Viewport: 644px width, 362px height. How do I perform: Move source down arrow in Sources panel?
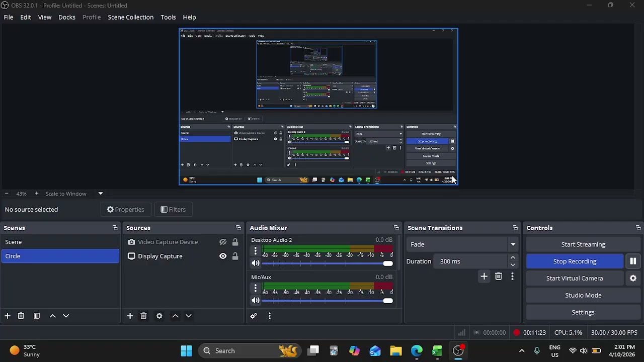tap(189, 316)
